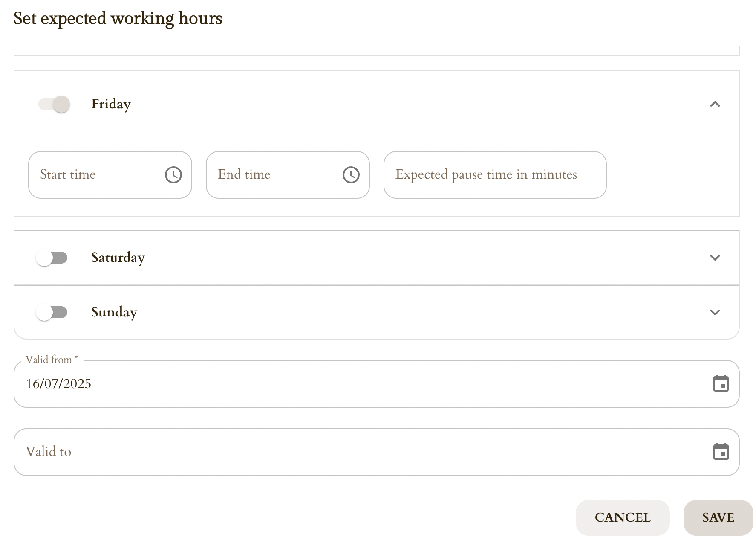Select the Friday row label
The width and height of the screenshot is (756, 540).
[111, 104]
